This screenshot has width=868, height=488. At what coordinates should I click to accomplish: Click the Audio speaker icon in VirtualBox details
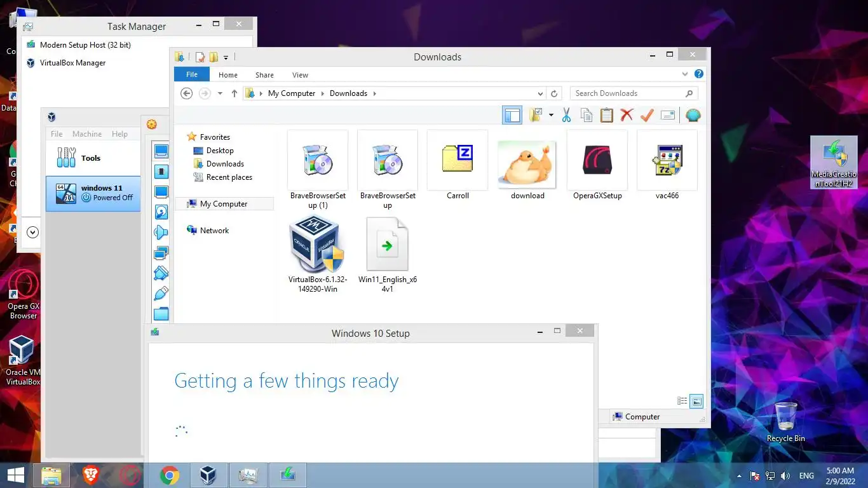[x=161, y=233]
